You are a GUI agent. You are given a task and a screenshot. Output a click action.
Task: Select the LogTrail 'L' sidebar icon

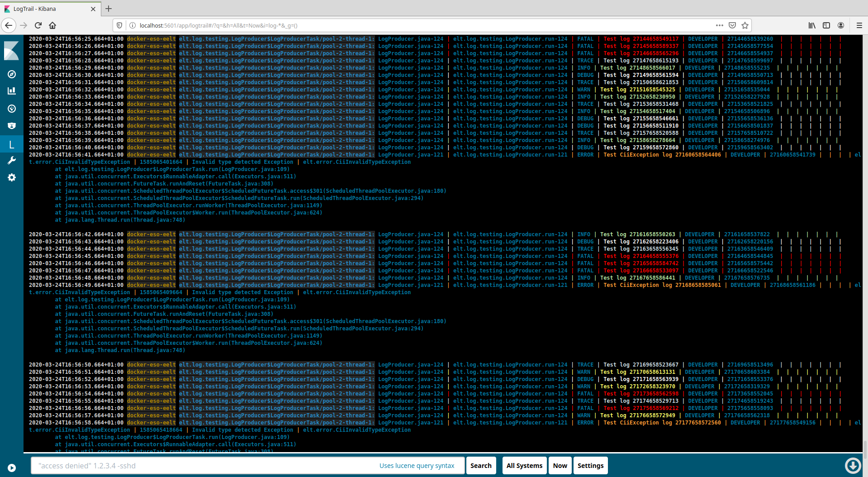[12, 145]
